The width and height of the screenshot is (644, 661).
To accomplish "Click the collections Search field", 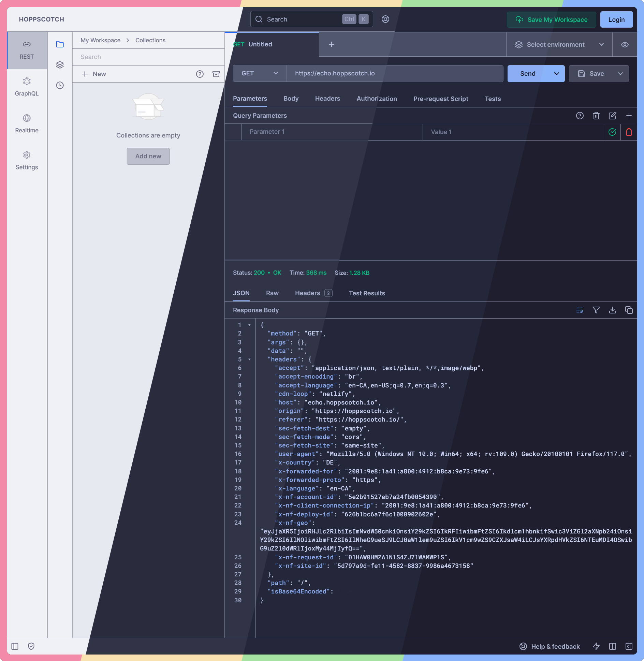I will 149,57.
